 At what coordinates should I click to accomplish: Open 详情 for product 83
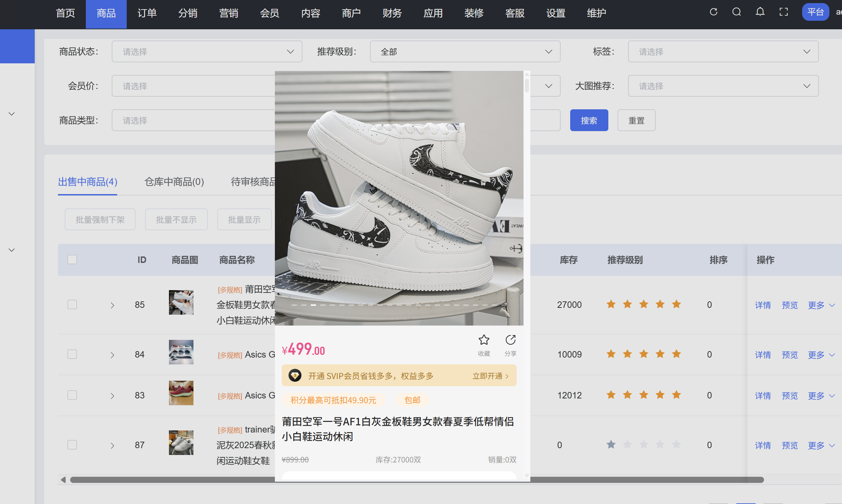pos(763,396)
